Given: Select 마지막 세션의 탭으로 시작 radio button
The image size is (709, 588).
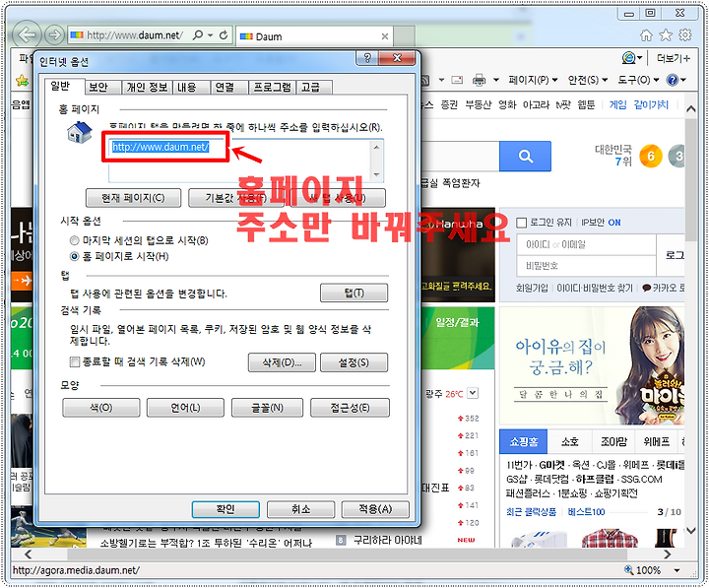Looking at the screenshot, I should click(74, 240).
